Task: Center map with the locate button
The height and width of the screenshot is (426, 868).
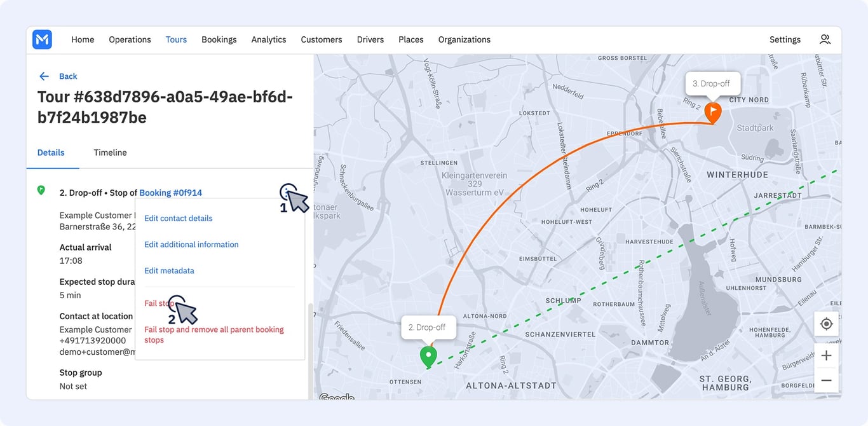Action: (826, 324)
